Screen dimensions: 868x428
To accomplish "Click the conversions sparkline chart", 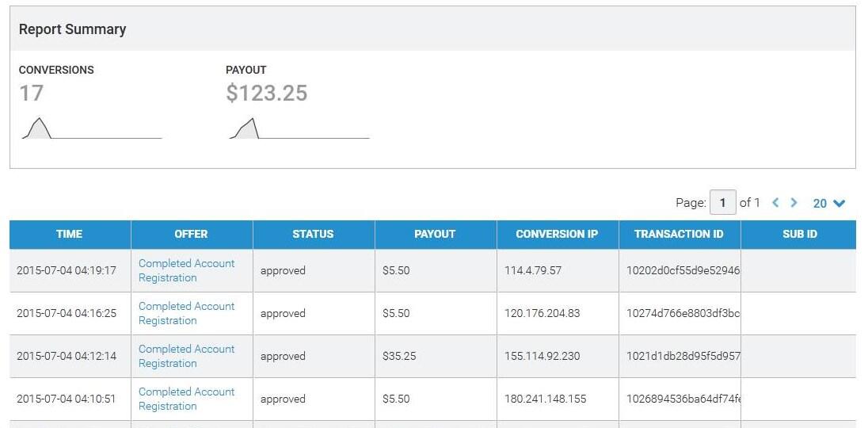I will coord(91,128).
